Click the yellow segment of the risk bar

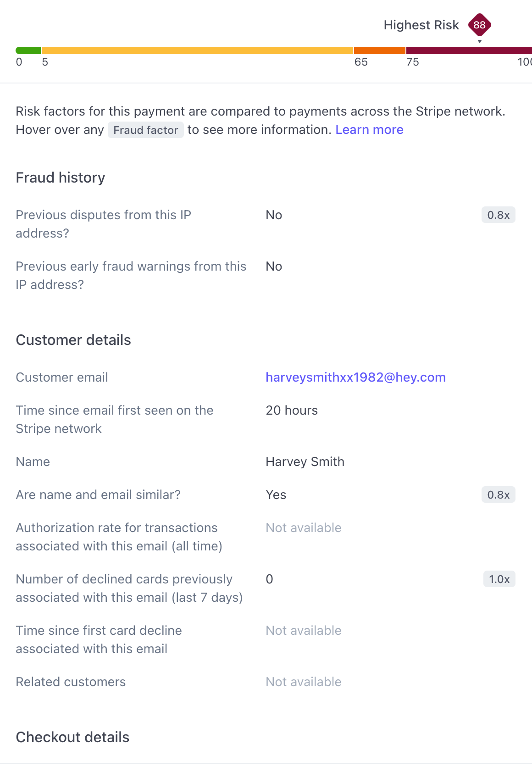coord(197,50)
